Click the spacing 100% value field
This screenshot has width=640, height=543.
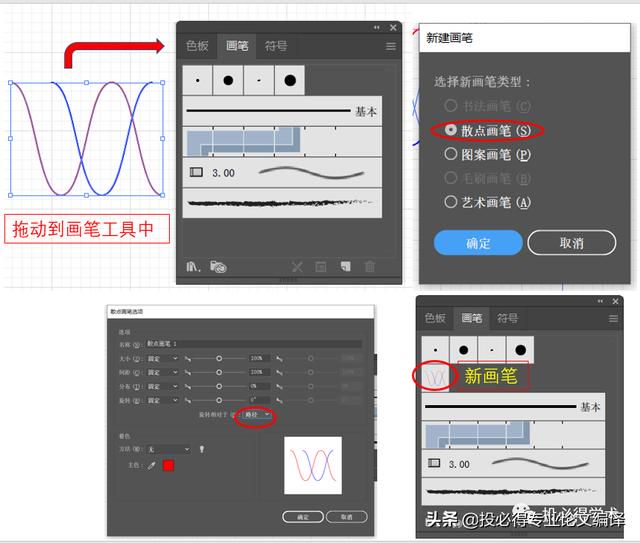coord(260,372)
